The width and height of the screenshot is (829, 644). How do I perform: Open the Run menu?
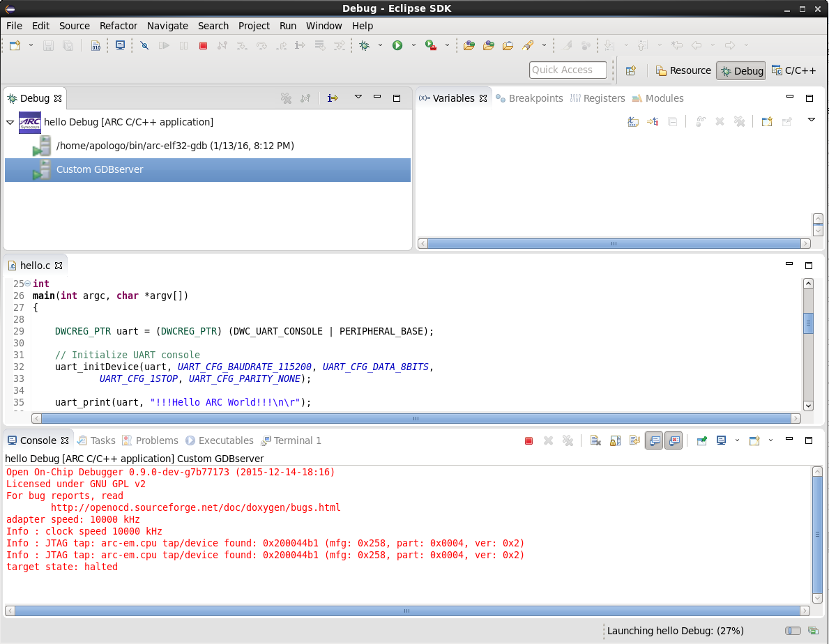288,26
